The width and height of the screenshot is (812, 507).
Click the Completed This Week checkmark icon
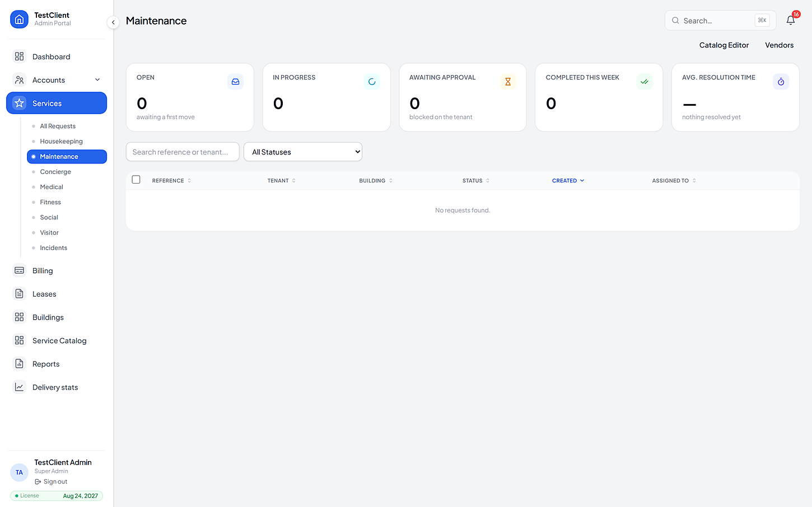[x=645, y=82]
